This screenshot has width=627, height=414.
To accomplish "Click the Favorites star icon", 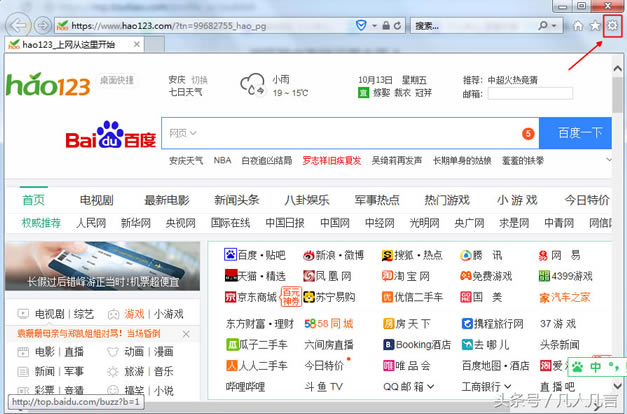I will pos(596,24).
